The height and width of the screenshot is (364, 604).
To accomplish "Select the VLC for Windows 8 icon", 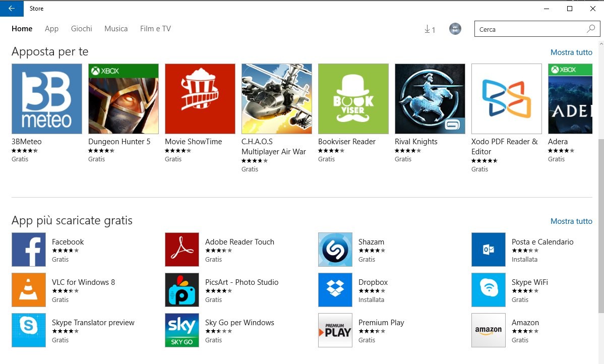I will click(29, 289).
